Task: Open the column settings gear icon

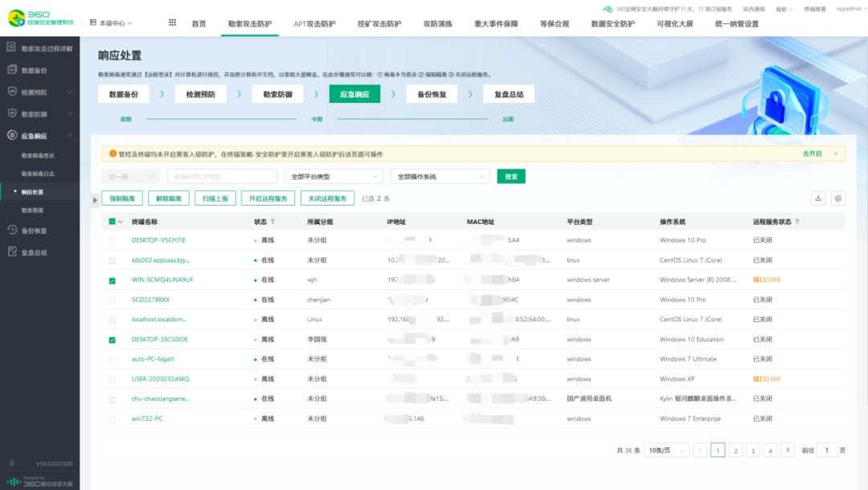Action: click(x=838, y=198)
